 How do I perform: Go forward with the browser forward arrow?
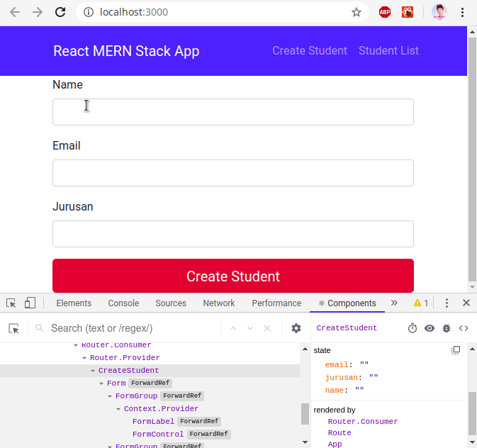38,12
